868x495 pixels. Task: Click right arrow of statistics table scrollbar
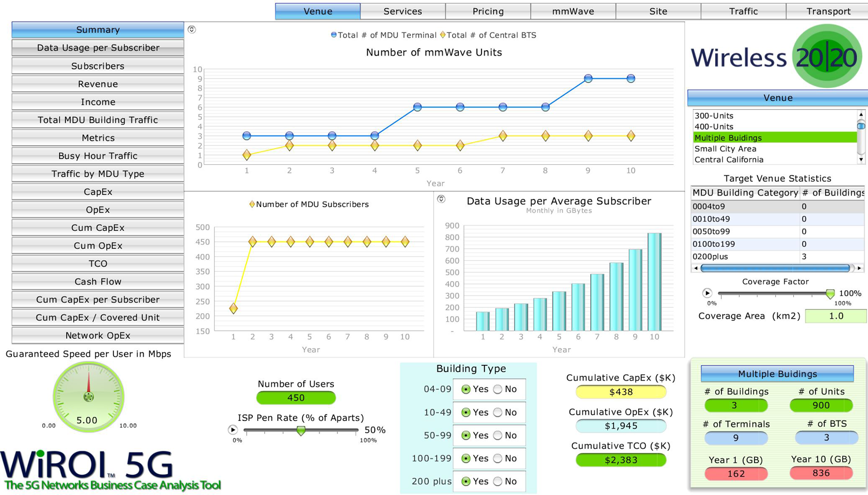859,268
